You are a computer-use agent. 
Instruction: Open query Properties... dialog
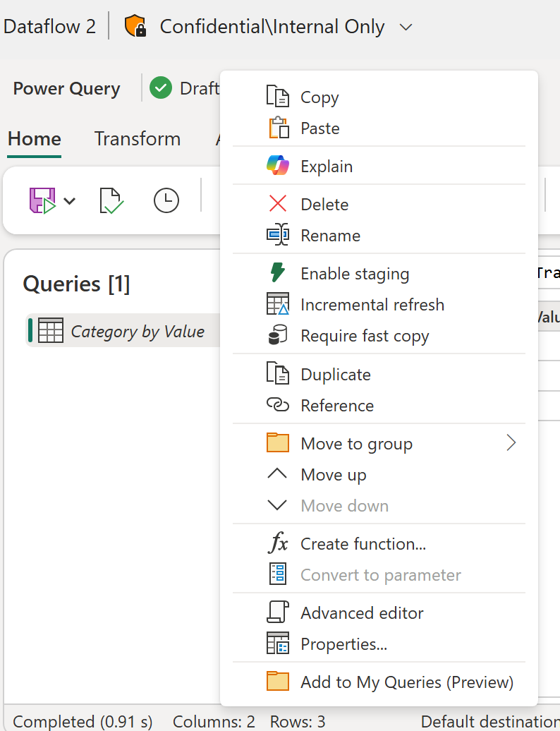click(379, 644)
